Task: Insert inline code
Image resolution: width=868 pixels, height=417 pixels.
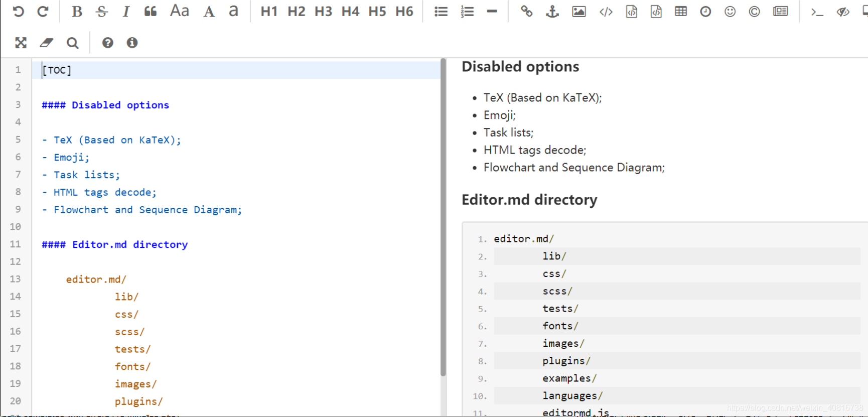Action: click(606, 11)
